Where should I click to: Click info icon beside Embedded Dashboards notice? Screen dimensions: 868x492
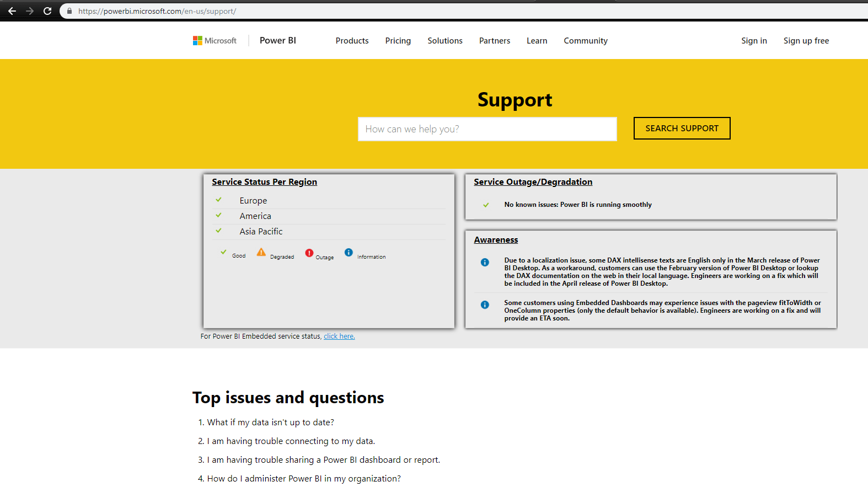(x=485, y=304)
